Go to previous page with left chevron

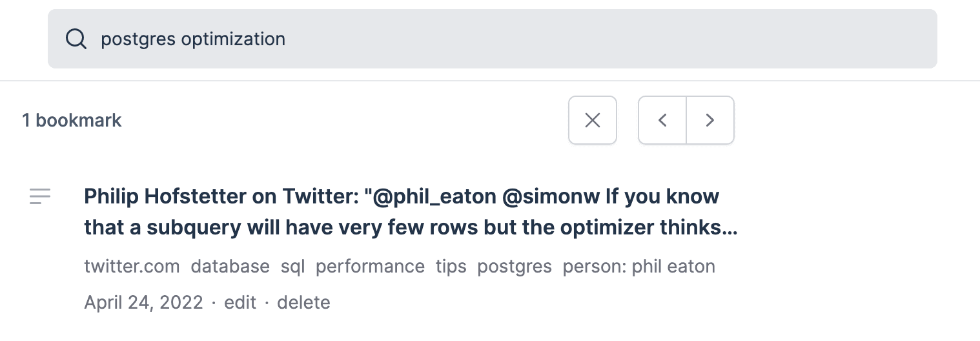tap(662, 120)
